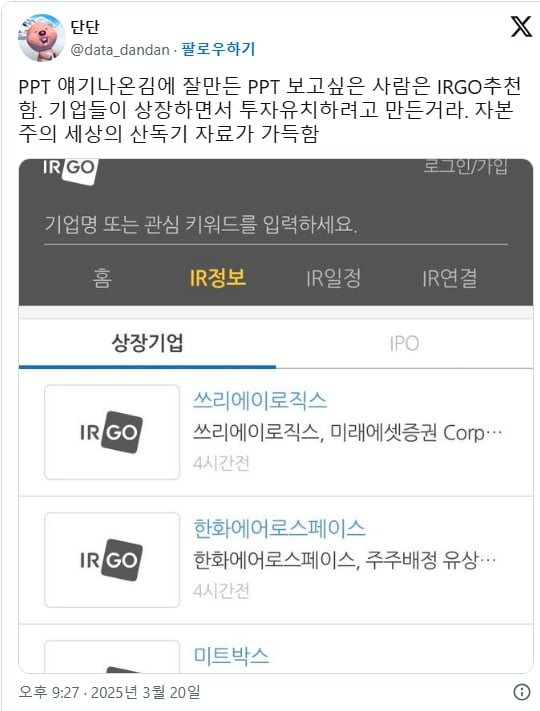Open the 한화에어로스페이스 title link
This screenshot has width=540, height=711.
(x=279, y=529)
